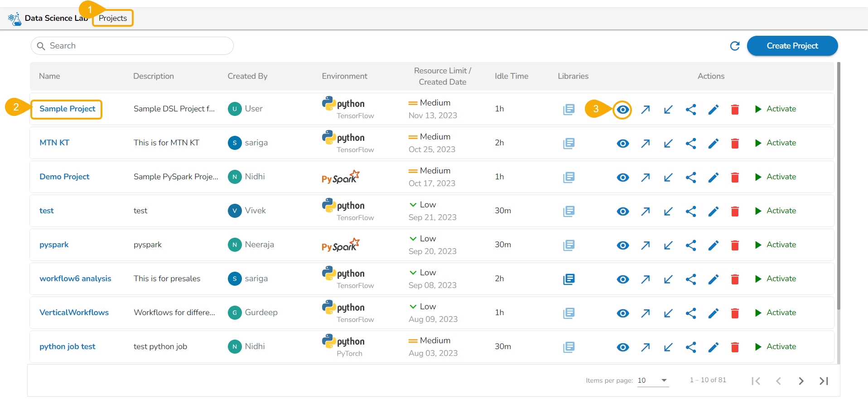This screenshot has height=403, width=868.
Task: Go to the next page of projects
Action: point(800,381)
